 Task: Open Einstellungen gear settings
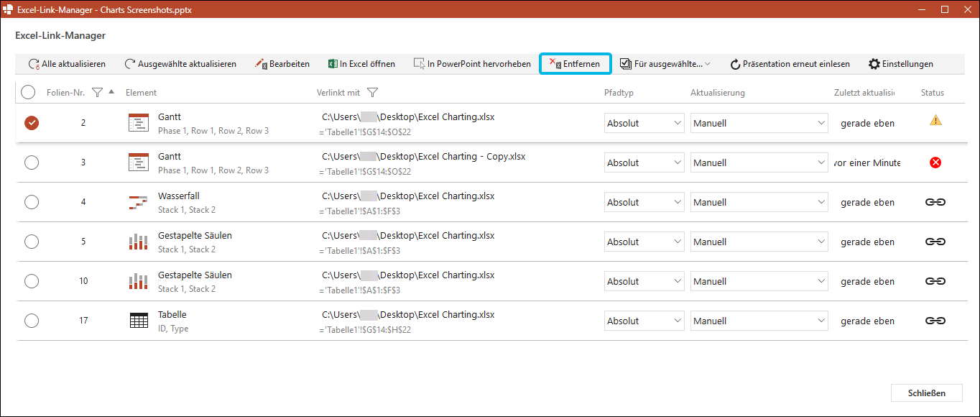click(901, 64)
